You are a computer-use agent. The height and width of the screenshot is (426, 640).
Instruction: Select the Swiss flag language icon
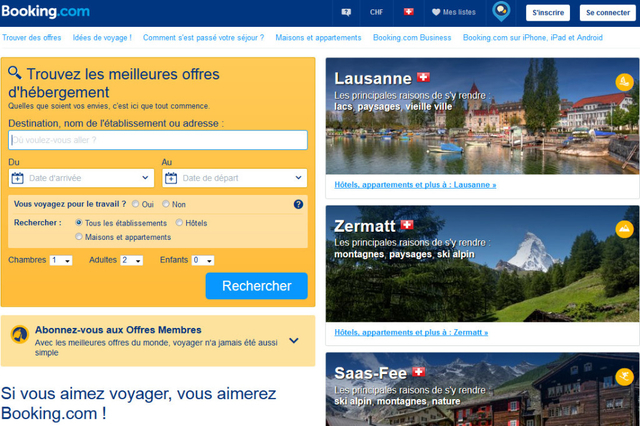pos(409,12)
